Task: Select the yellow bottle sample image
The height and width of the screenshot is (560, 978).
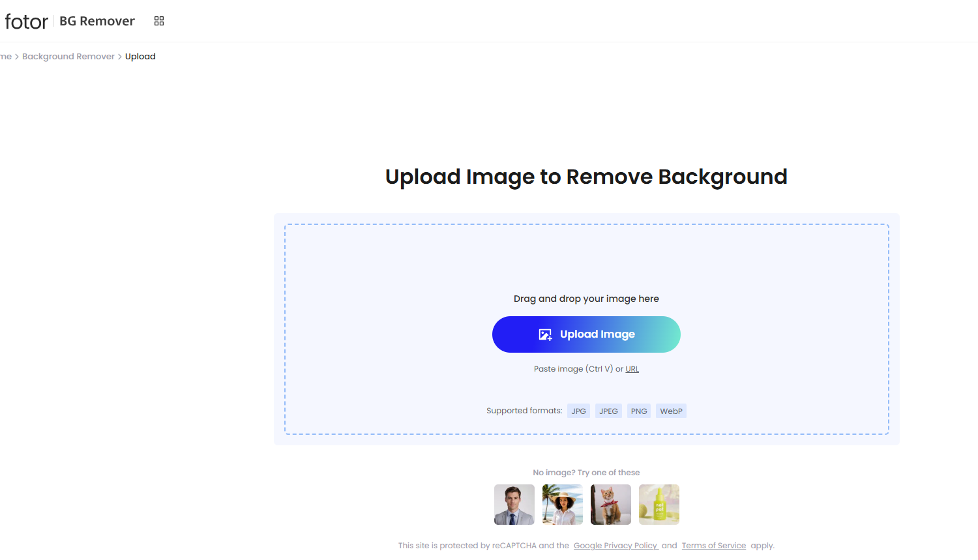Action: [659, 505]
